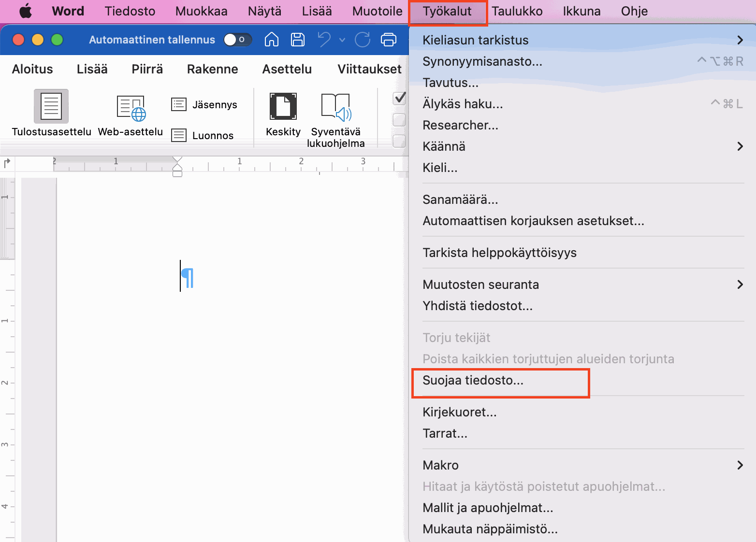Image resolution: width=756 pixels, height=542 pixels.
Task: Select Tarkista helppokäyttöisyys
Action: point(582,253)
